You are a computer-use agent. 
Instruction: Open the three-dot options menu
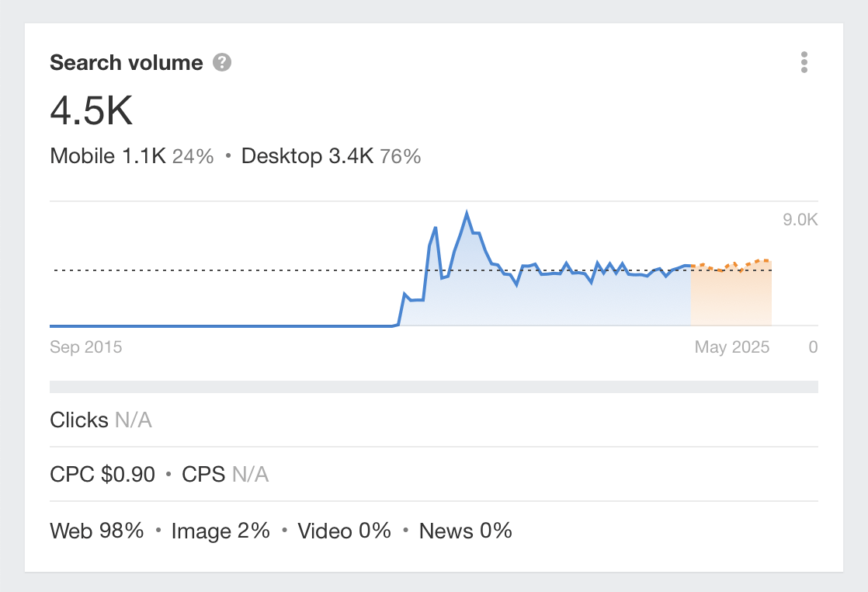(804, 62)
